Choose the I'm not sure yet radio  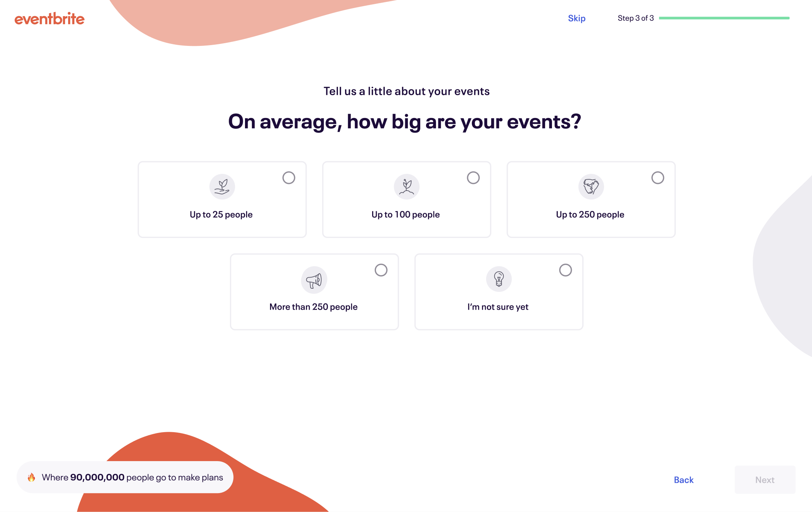[565, 270]
